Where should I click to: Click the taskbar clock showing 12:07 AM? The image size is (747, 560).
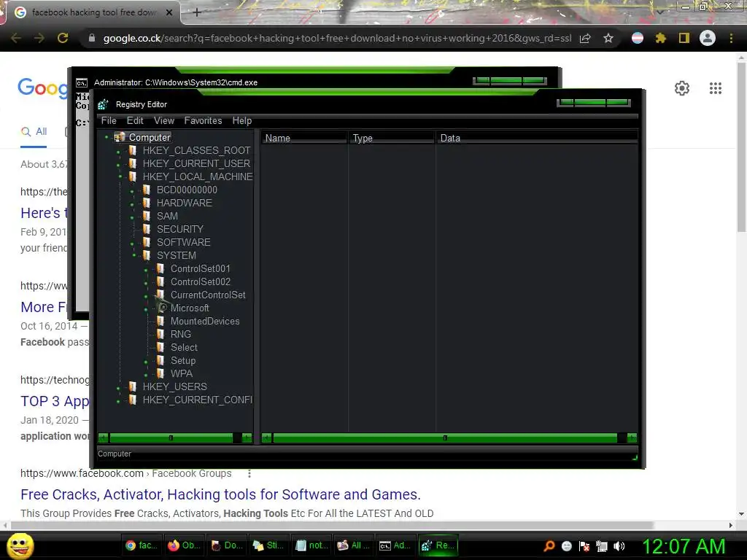point(684,546)
